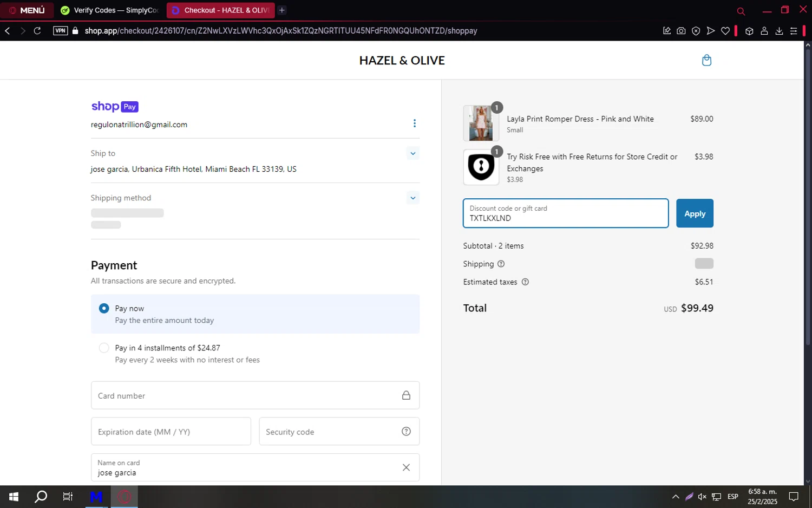Open the taskbar clock and date

click(x=762, y=497)
